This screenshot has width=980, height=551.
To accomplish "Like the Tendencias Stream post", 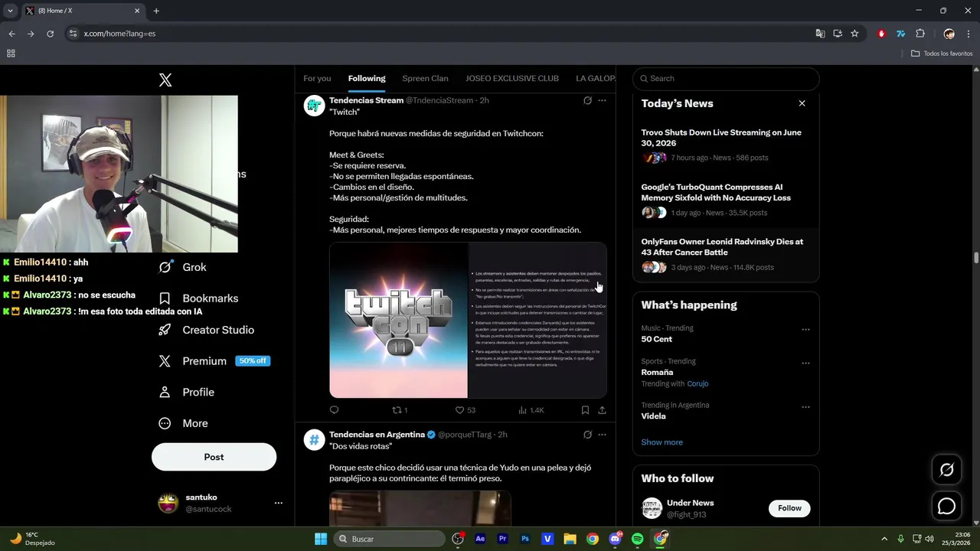I will [465, 410].
